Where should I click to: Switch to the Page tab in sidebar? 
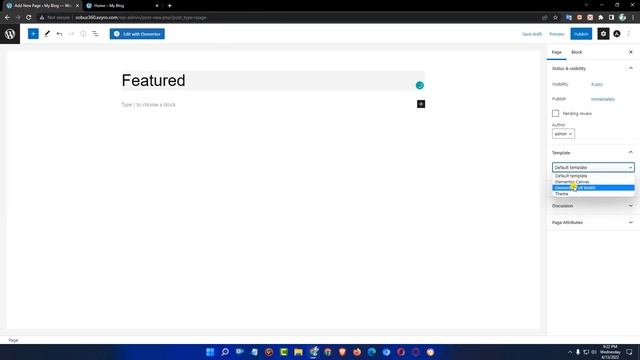coord(556,52)
